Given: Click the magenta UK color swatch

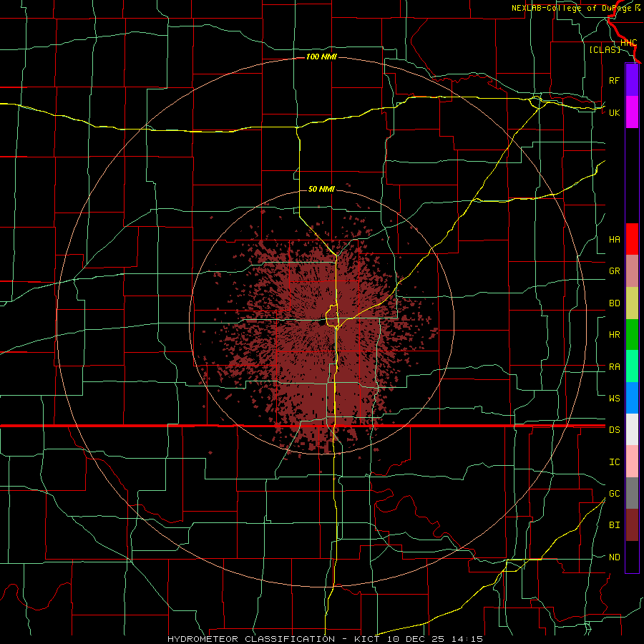Looking at the screenshot, I should [x=632, y=112].
